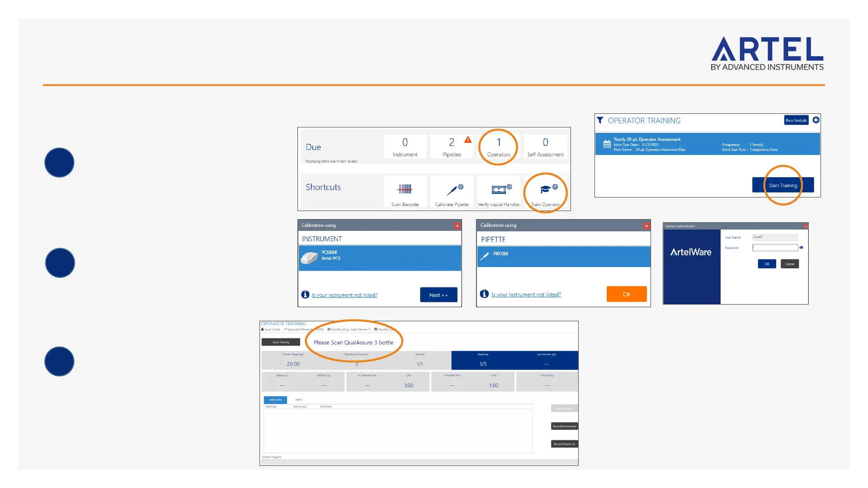Click the filter funnel icon beside Operator Training

pyautogui.click(x=600, y=120)
